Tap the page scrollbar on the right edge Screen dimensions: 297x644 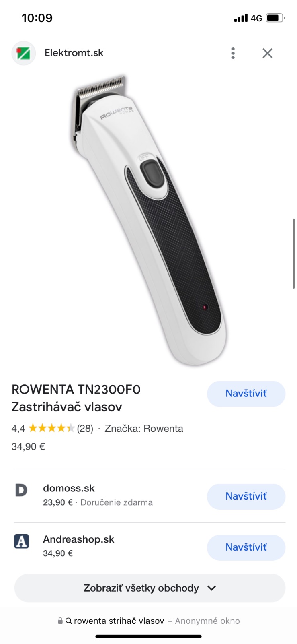coord(294,254)
